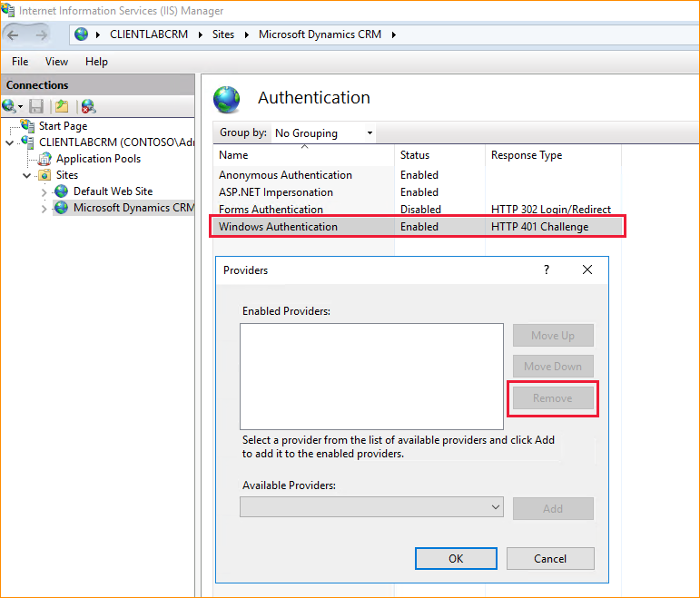Select the Windows Authentication row
The image size is (700, 598).
417,227
